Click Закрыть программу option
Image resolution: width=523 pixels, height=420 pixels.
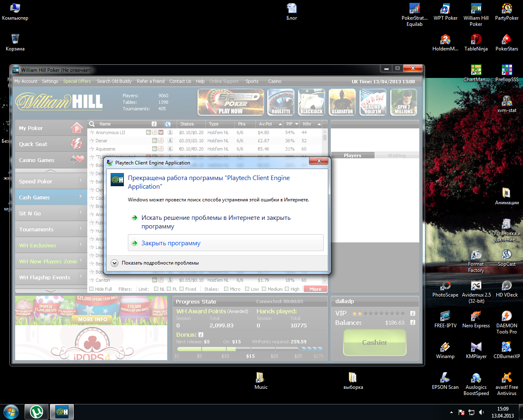click(x=226, y=243)
